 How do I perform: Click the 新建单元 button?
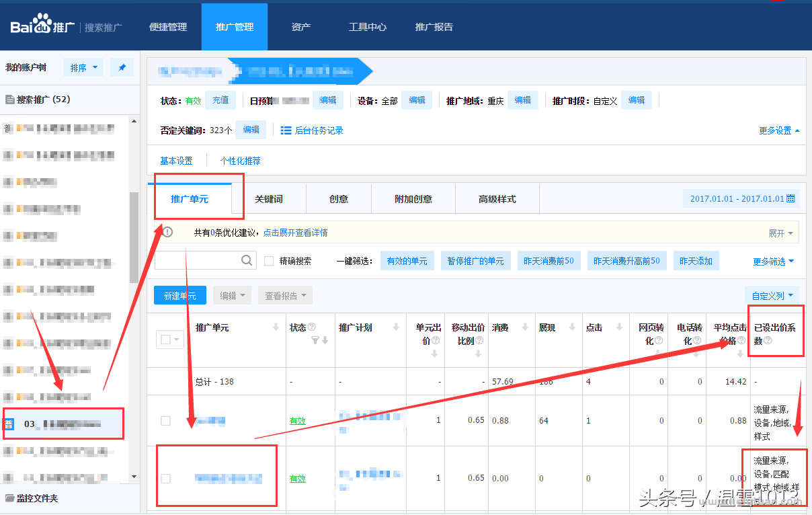[x=179, y=295]
